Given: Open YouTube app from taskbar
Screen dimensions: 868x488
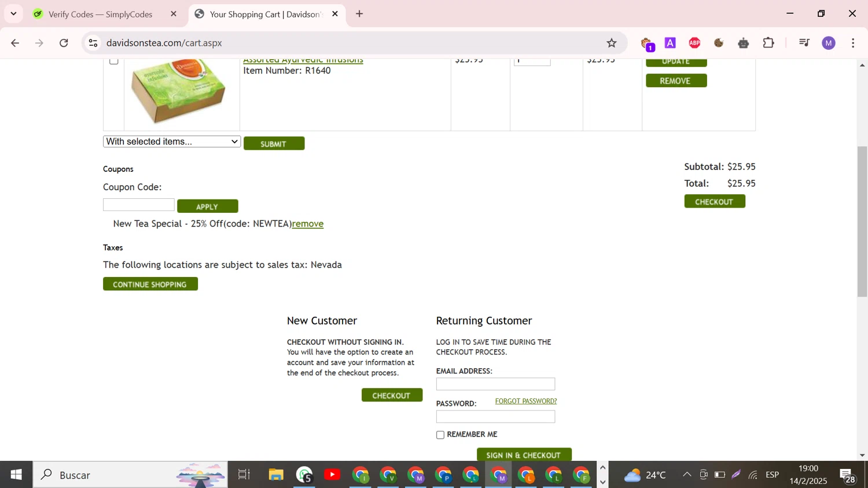Looking at the screenshot, I should (x=332, y=475).
